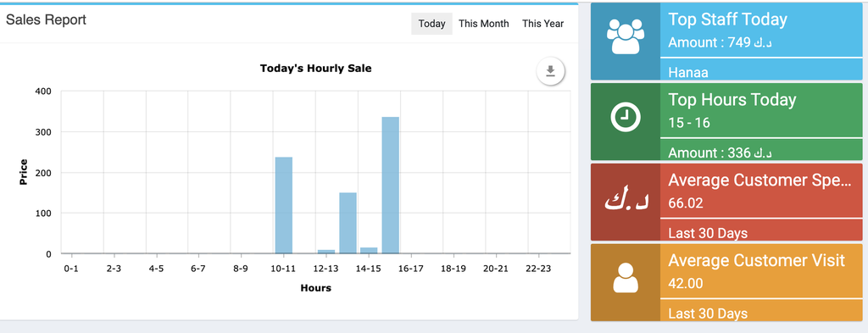Click the clock icon for Top Hours
Screen dimensions: 868x333
[626, 117]
